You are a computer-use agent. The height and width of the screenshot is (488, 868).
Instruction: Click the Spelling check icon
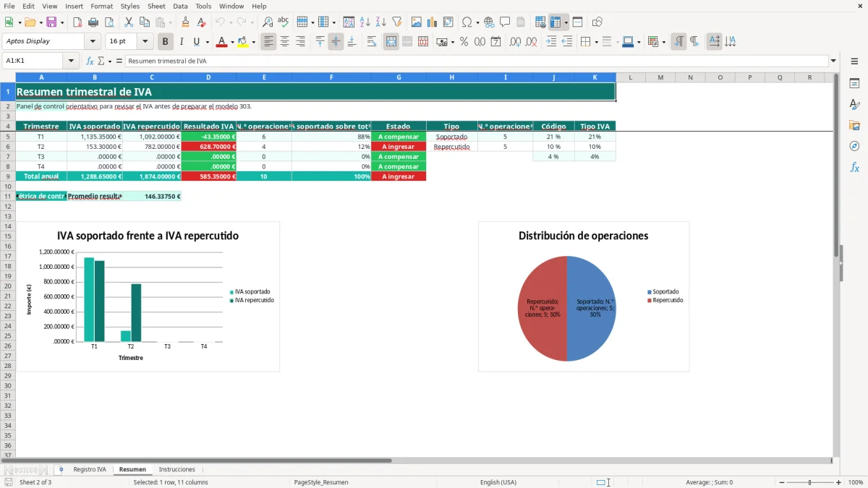[284, 22]
